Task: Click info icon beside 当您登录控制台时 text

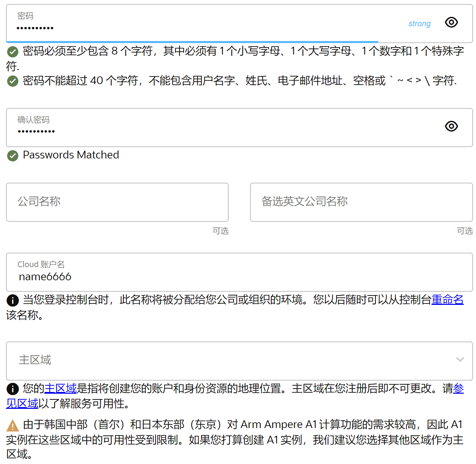Action: tap(13, 300)
